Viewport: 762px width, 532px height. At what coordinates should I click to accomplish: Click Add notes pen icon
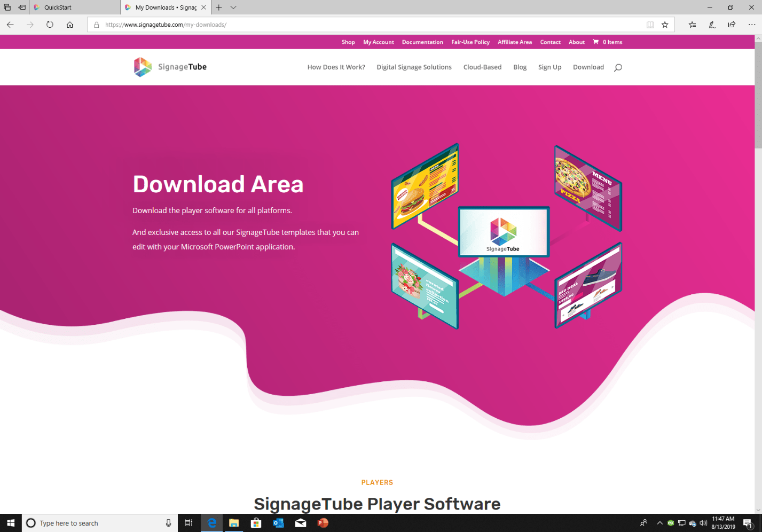click(712, 25)
